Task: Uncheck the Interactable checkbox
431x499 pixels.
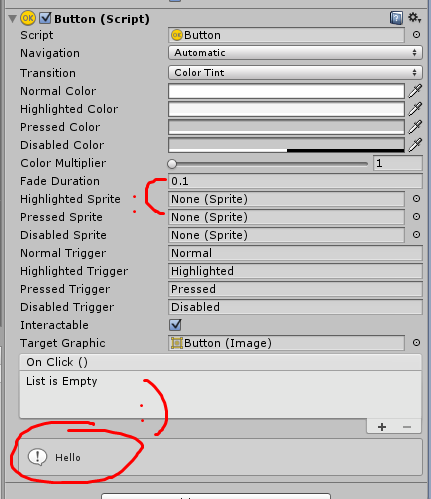Action: tap(175, 325)
